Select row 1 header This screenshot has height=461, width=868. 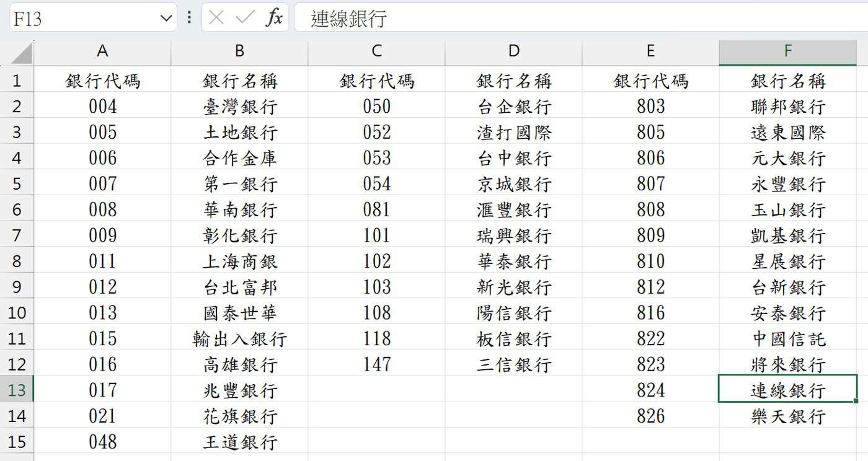pyautogui.click(x=17, y=80)
